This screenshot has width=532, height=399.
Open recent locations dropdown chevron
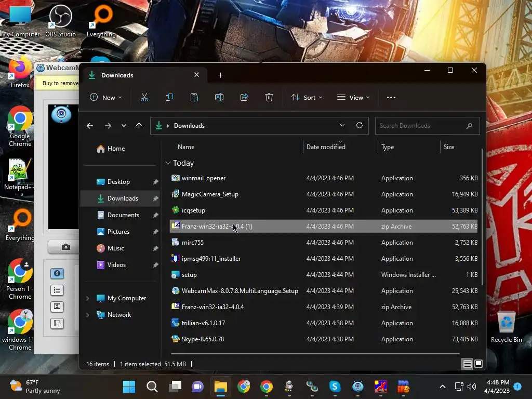click(x=124, y=126)
